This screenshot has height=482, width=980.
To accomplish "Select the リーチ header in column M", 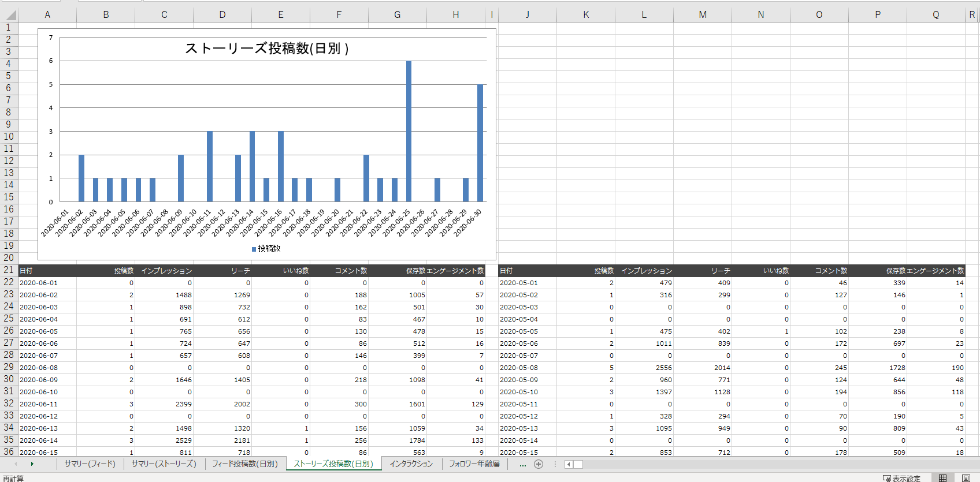I will tap(703, 270).
